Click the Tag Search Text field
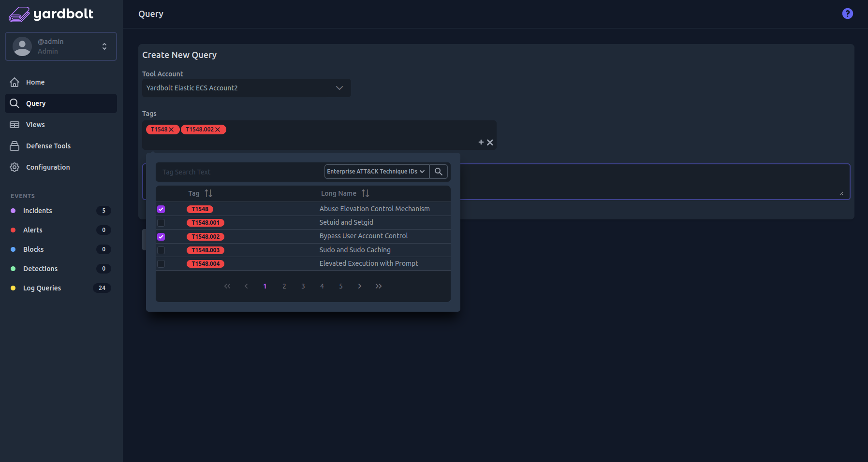 point(240,172)
